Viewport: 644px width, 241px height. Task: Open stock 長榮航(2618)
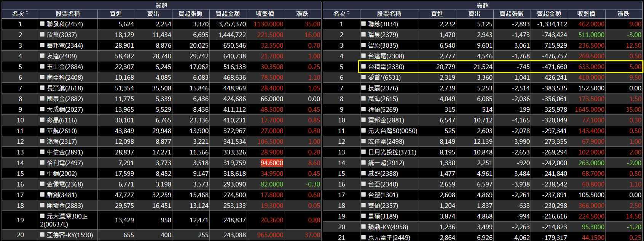(65, 88)
